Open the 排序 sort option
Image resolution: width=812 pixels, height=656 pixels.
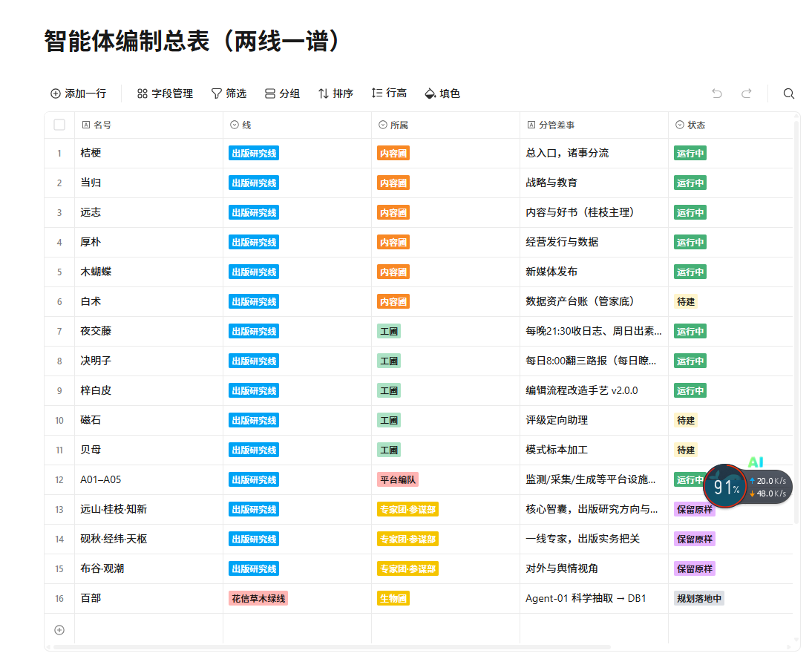[335, 94]
